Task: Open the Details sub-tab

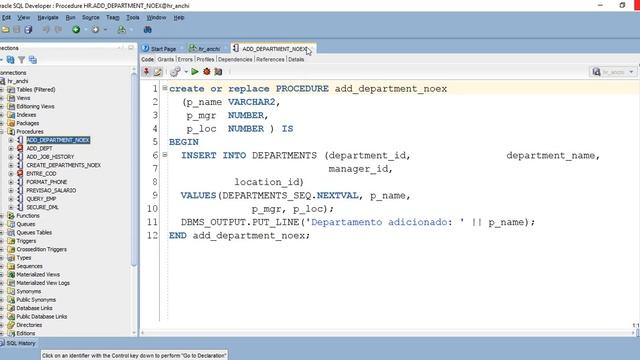Action: click(x=296, y=60)
